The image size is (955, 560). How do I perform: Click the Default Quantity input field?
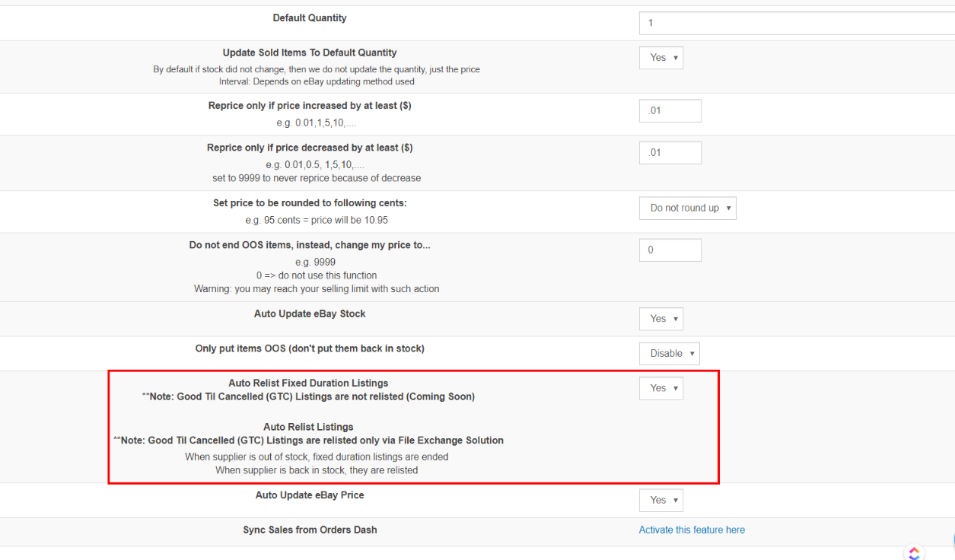point(797,23)
